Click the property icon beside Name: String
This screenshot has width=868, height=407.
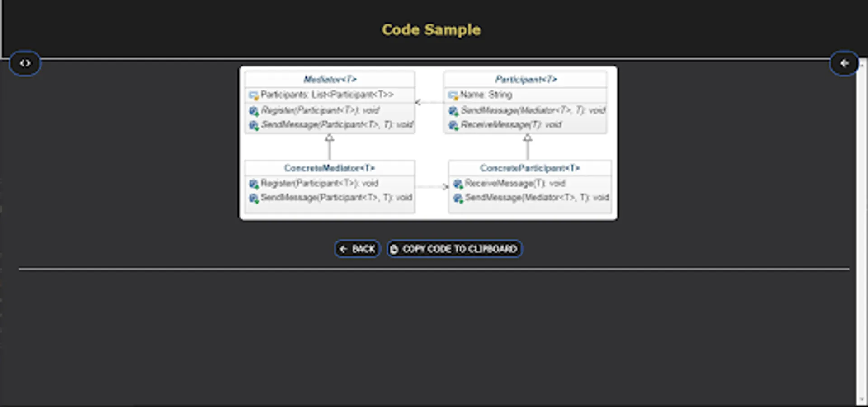click(453, 95)
